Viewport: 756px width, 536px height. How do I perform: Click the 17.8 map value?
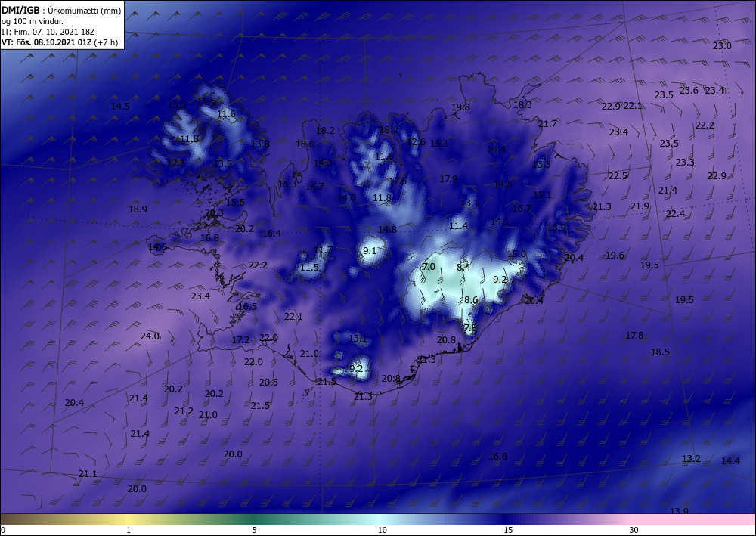(x=634, y=336)
